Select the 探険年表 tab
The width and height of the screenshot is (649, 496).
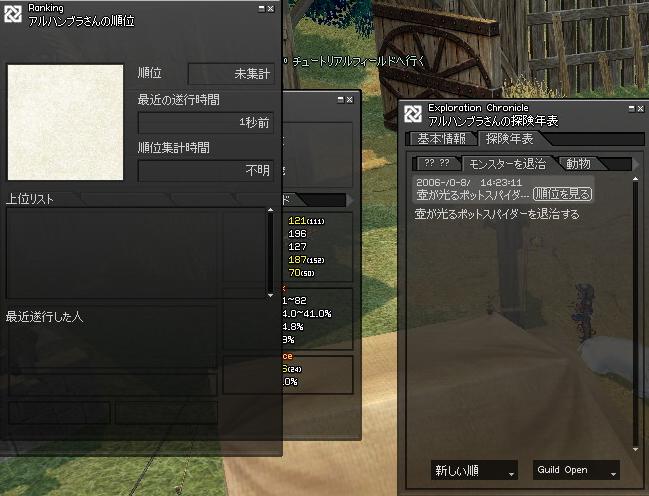510,139
